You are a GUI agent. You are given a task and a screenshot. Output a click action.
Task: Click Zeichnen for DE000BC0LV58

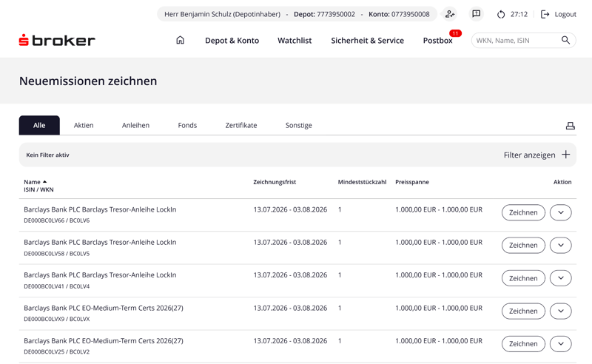523,246
